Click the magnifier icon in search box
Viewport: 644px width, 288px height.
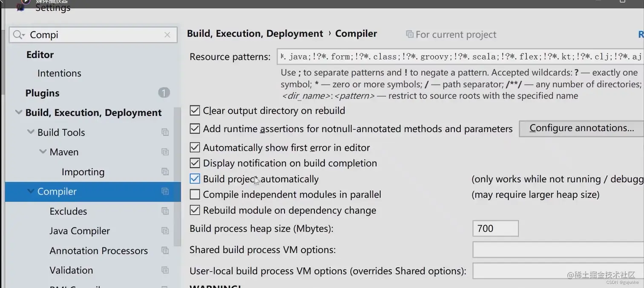point(17,35)
